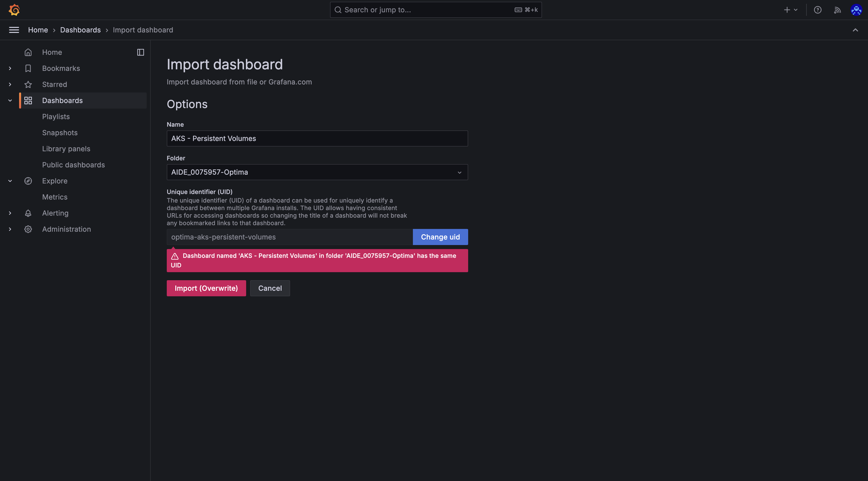
Task: Open Snapshots in the sidebar
Action: (x=60, y=133)
